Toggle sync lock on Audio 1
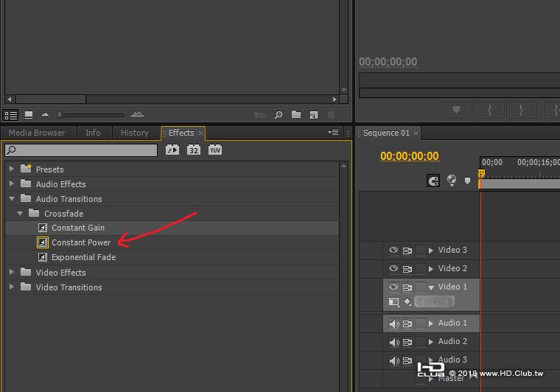The height and width of the screenshot is (392, 560). coord(407,323)
